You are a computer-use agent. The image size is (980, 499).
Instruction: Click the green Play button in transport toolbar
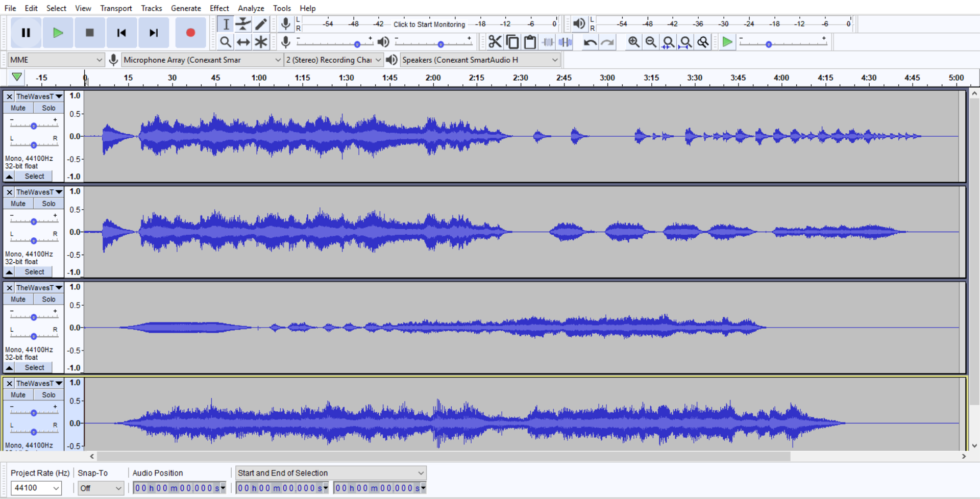coord(58,33)
